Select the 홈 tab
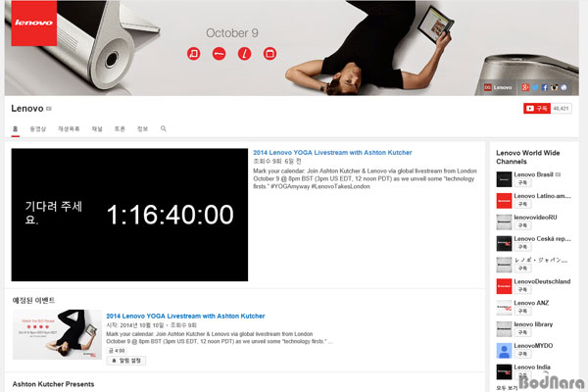 [15, 128]
